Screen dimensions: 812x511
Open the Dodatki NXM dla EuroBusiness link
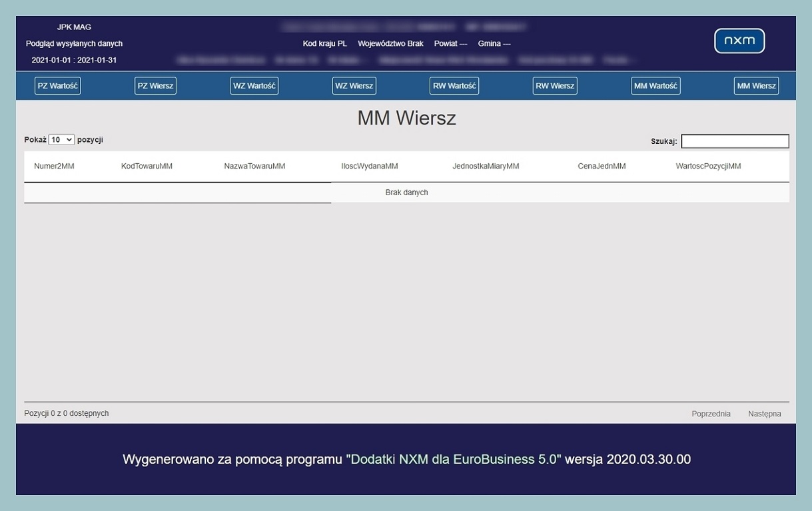coord(454,459)
